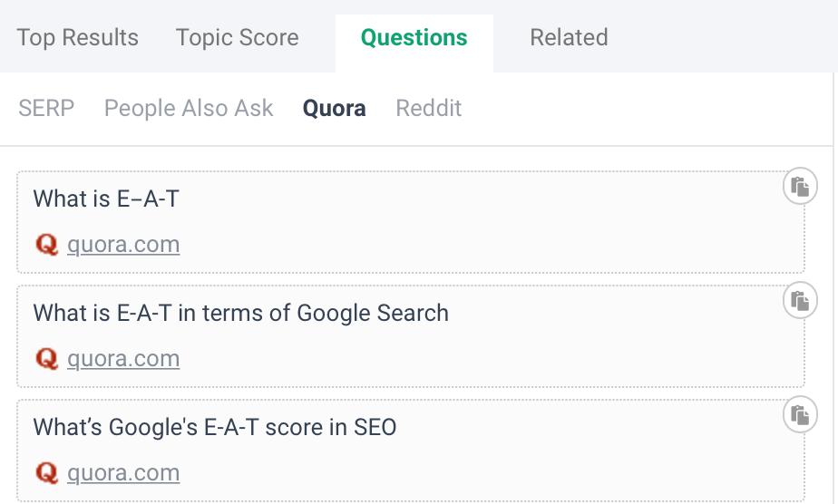Viewport: 838px width, 504px height.
Task: Go to the Related tab
Action: (x=569, y=38)
